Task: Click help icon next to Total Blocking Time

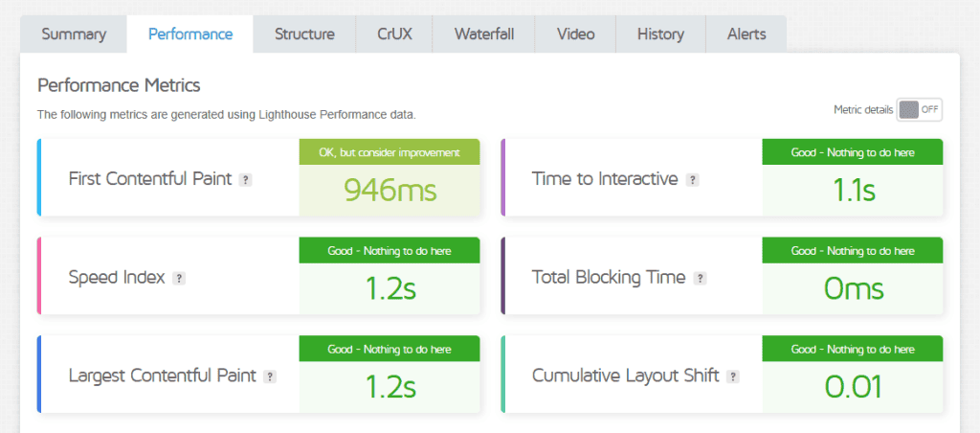Action: [700, 279]
